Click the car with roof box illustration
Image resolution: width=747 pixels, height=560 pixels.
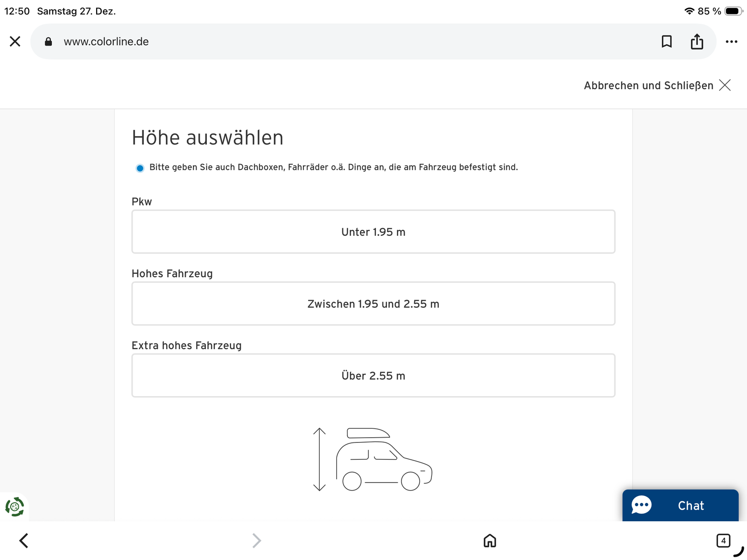click(x=383, y=460)
